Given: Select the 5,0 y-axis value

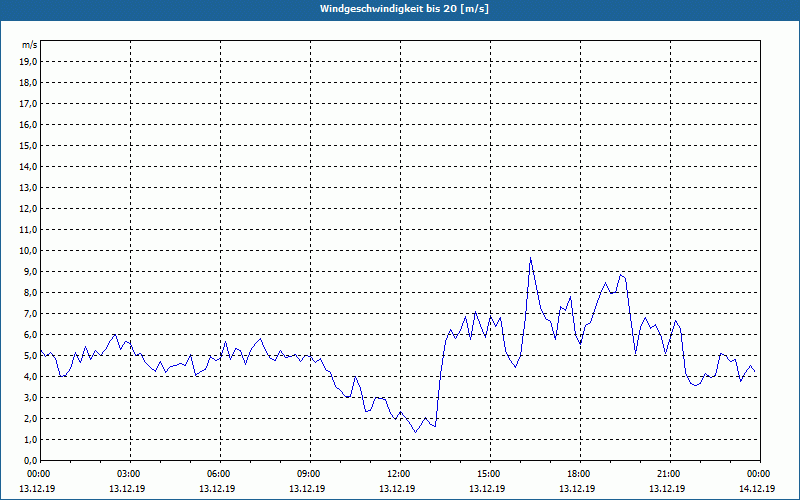Looking at the screenshot, I should (30, 356).
